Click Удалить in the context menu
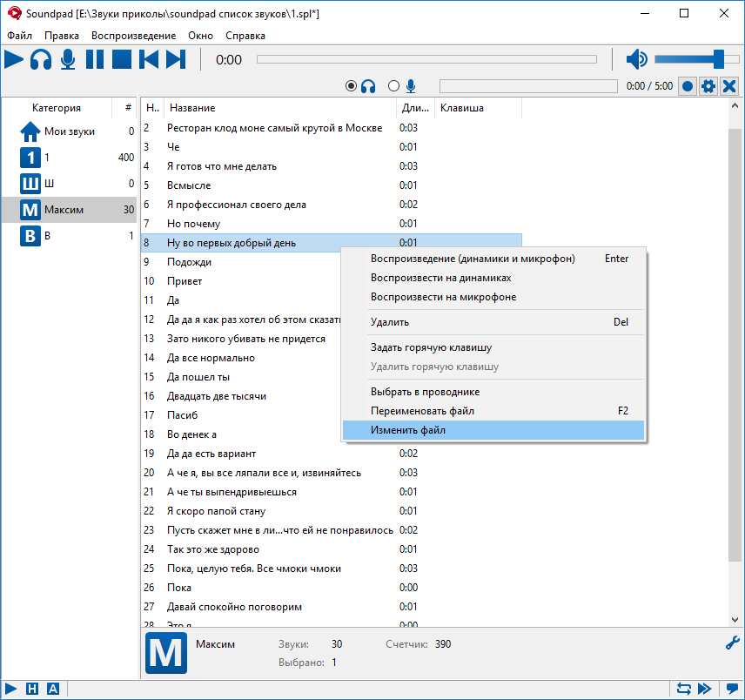Screen dimensions: 745x700 pos(493,322)
